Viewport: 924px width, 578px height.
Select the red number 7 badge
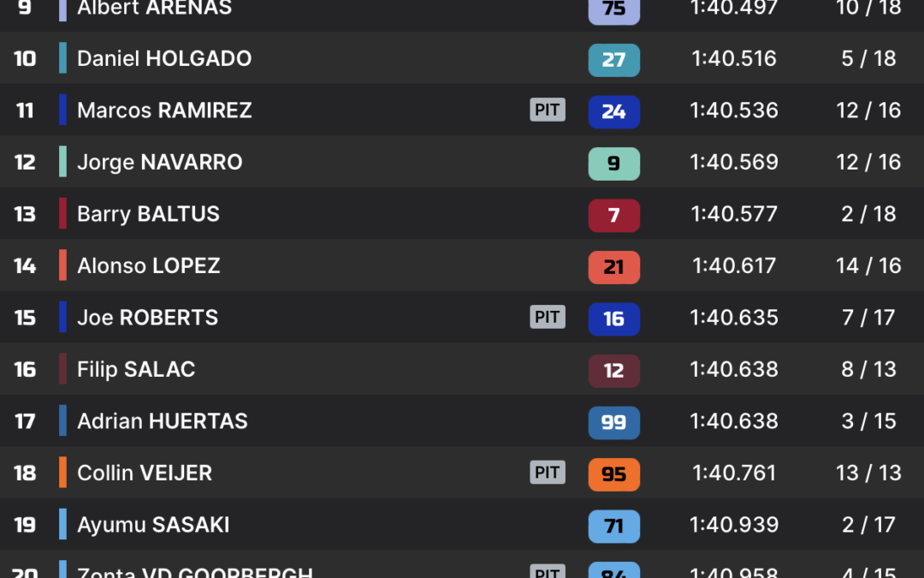(x=614, y=215)
